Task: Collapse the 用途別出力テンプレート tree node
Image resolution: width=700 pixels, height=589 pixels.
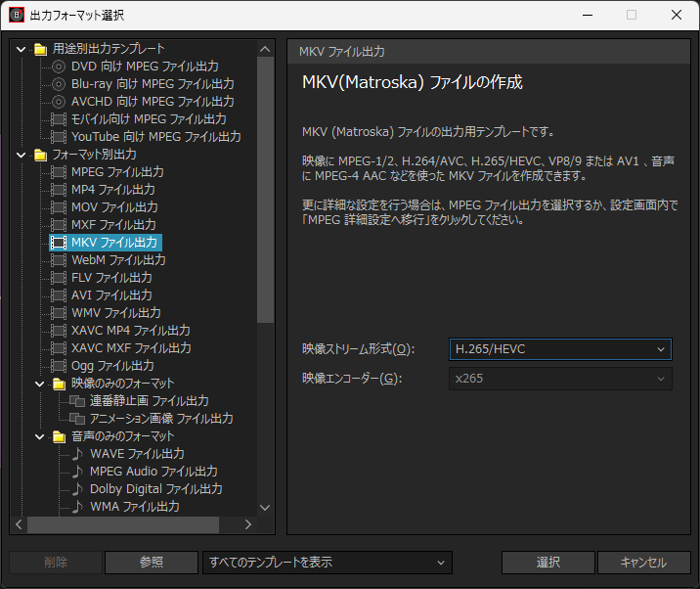Action: coord(21,49)
